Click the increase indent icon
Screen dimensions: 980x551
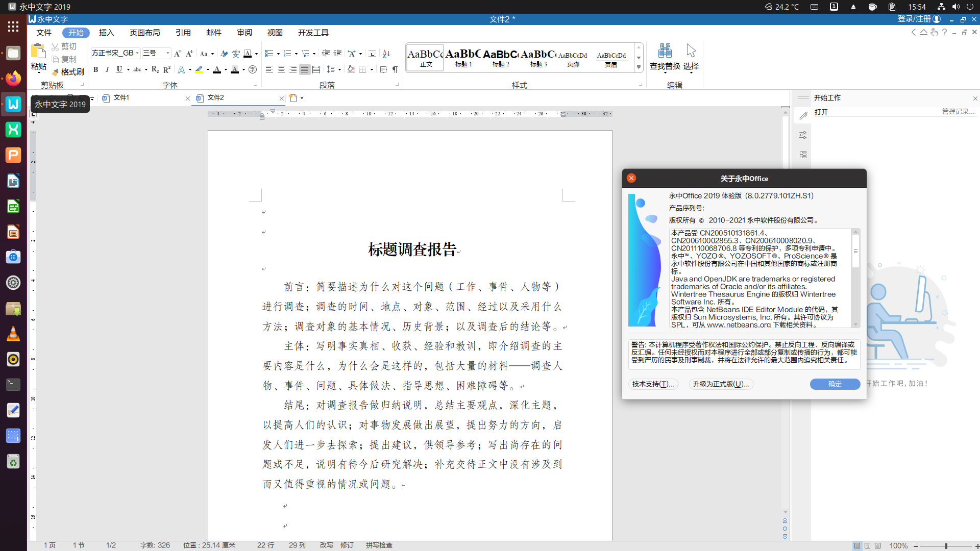[x=337, y=54]
